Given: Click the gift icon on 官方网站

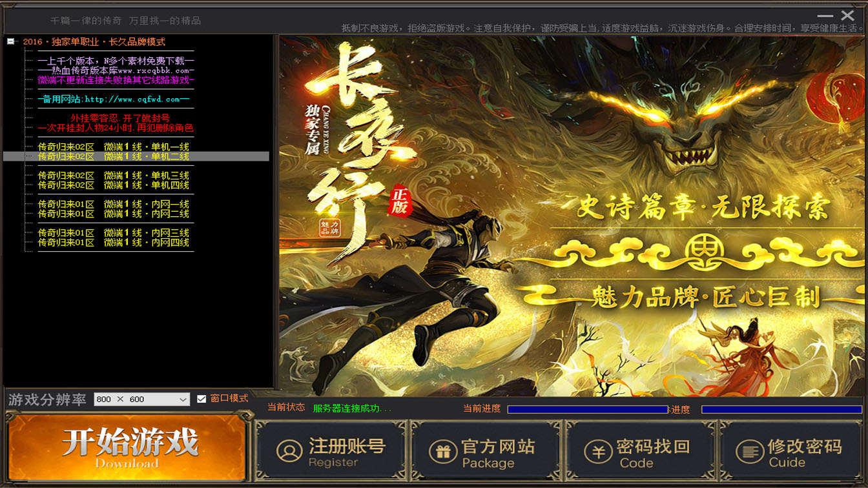Looking at the screenshot, I should 442,451.
